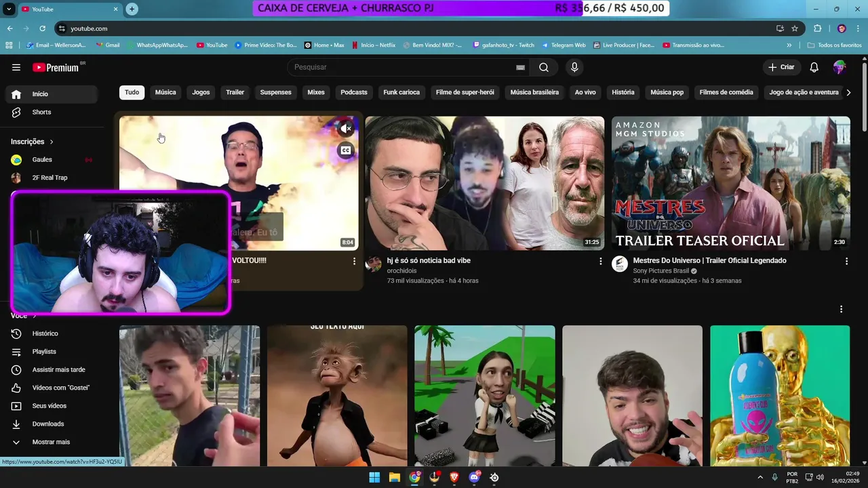The image size is (868, 488).
Task: Select the Tudo filter chip
Action: [132, 92]
